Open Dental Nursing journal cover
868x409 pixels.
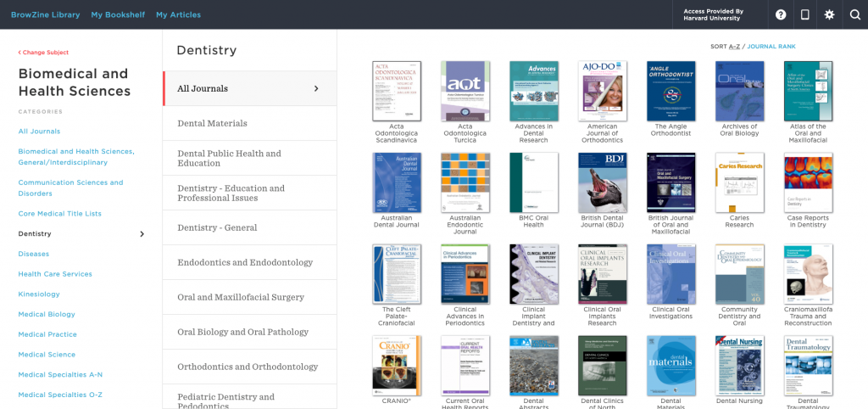pos(740,366)
